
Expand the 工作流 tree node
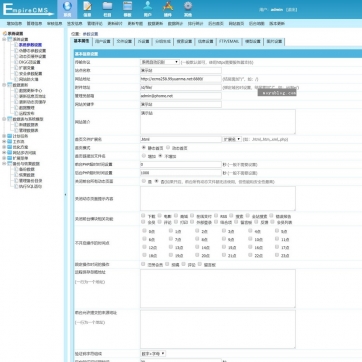click(4, 142)
